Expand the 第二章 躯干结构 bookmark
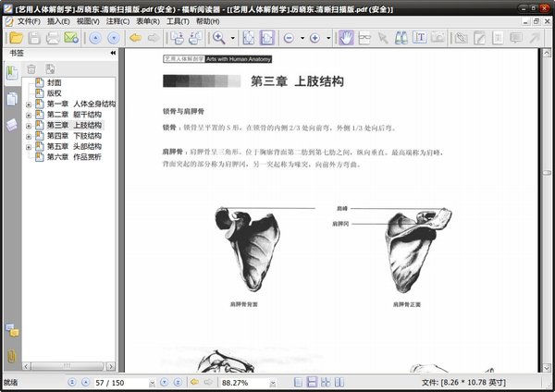 [x=29, y=115]
